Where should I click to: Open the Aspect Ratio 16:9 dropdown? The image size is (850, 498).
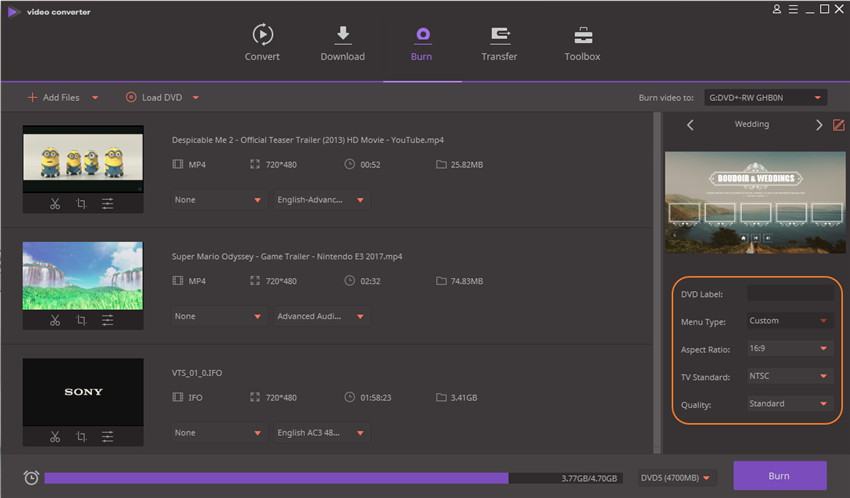click(x=790, y=349)
